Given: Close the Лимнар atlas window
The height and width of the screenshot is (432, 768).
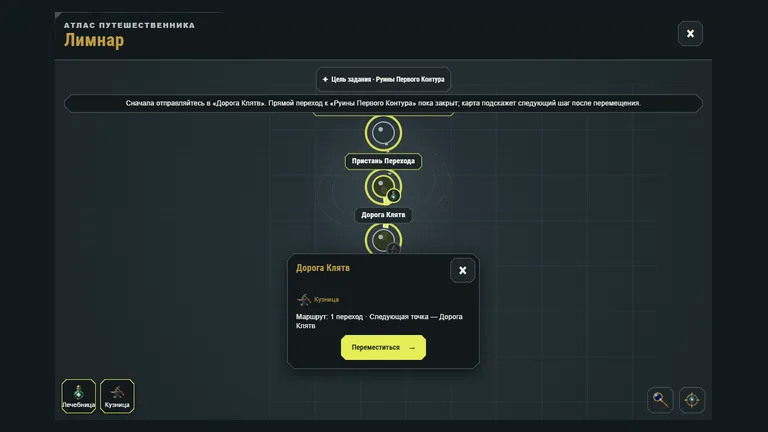Looking at the screenshot, I should tap(690, 33).
